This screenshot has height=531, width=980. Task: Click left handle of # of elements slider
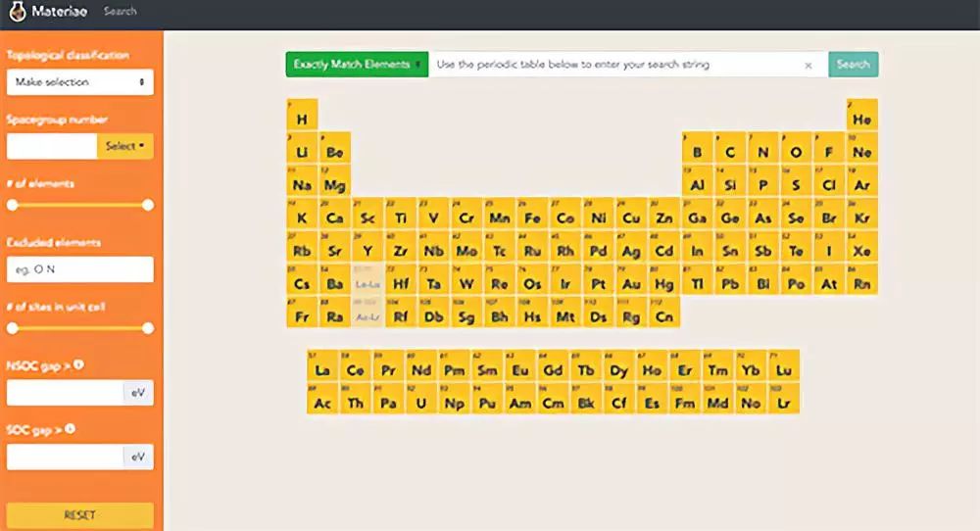(13, 205)
